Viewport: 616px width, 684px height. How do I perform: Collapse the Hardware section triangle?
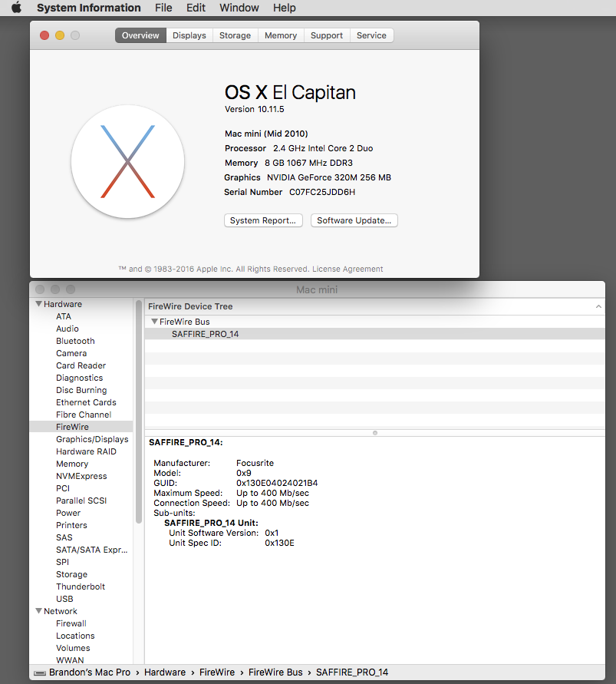click(x=39, y=303)
